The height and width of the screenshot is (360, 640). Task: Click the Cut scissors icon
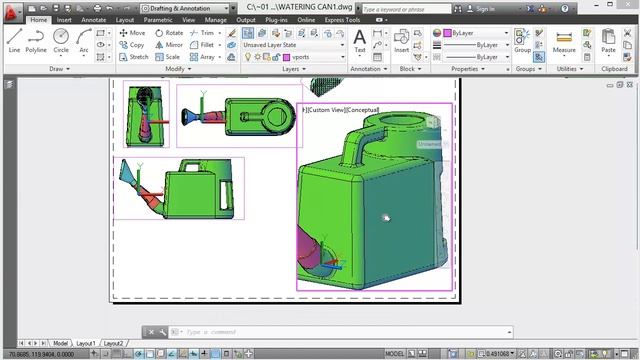627,33
